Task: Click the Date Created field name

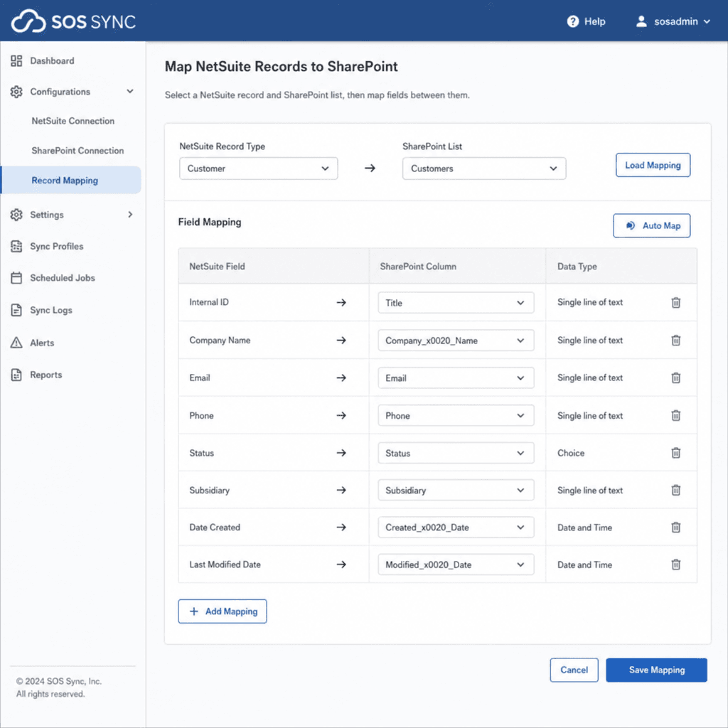Action: [215, 528]
